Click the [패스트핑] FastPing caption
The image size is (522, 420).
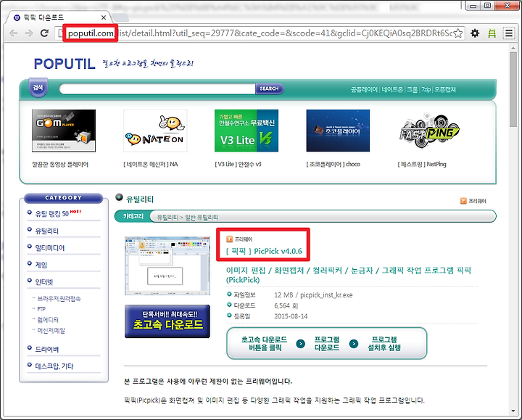(422, 164)
